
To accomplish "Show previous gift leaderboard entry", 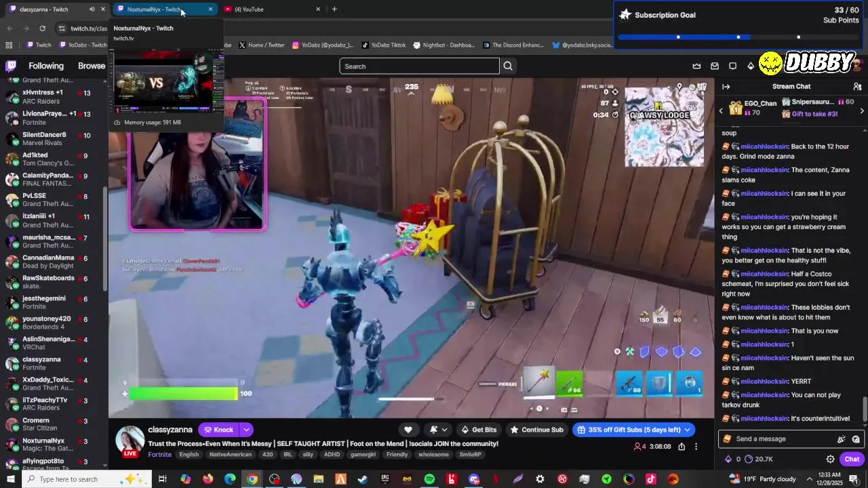I will 721,110.
